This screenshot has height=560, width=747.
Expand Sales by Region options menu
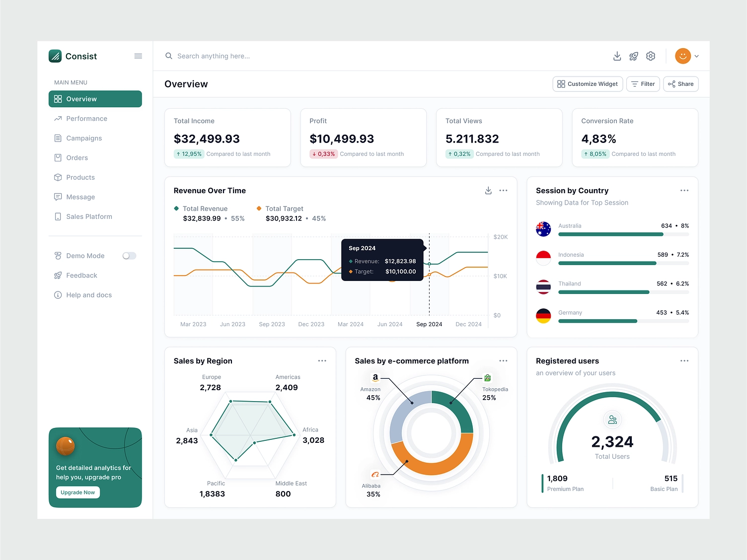pos(322,361)
